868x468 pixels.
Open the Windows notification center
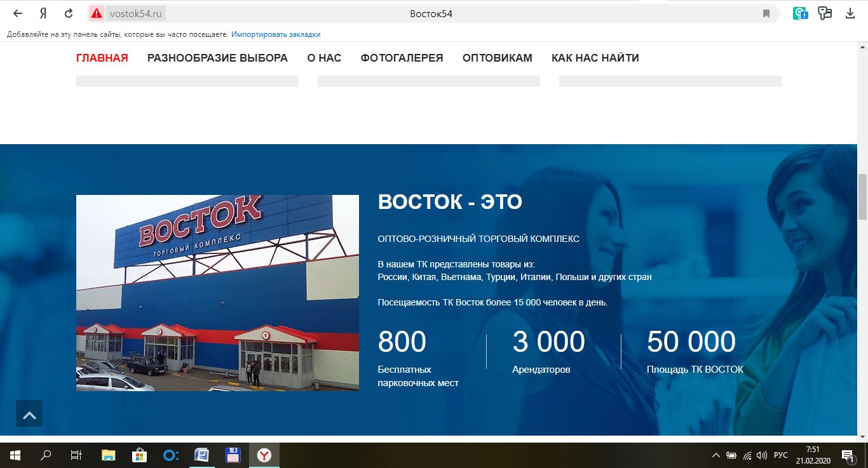(847, 455)
